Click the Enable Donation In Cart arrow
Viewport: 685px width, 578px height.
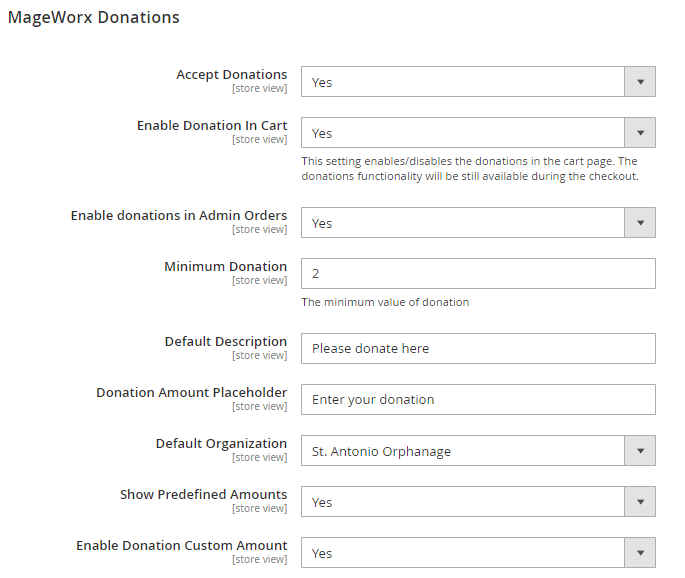point(640,133)
